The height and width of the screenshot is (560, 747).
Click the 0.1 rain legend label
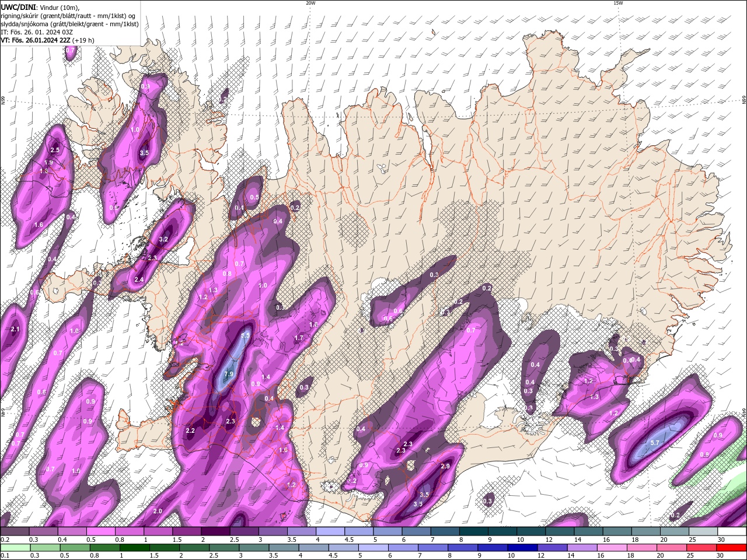4,555
